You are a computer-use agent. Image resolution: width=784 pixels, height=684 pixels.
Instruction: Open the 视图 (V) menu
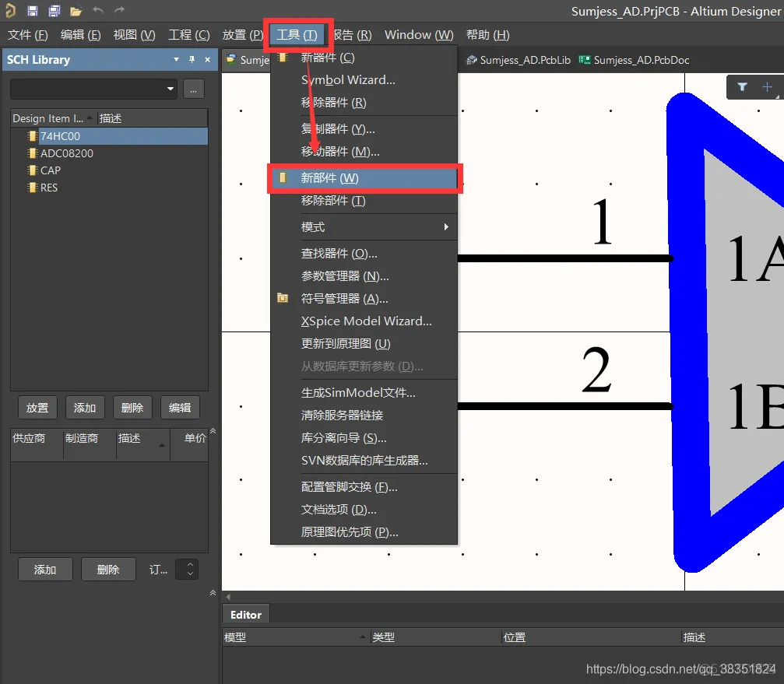point(134,35)
